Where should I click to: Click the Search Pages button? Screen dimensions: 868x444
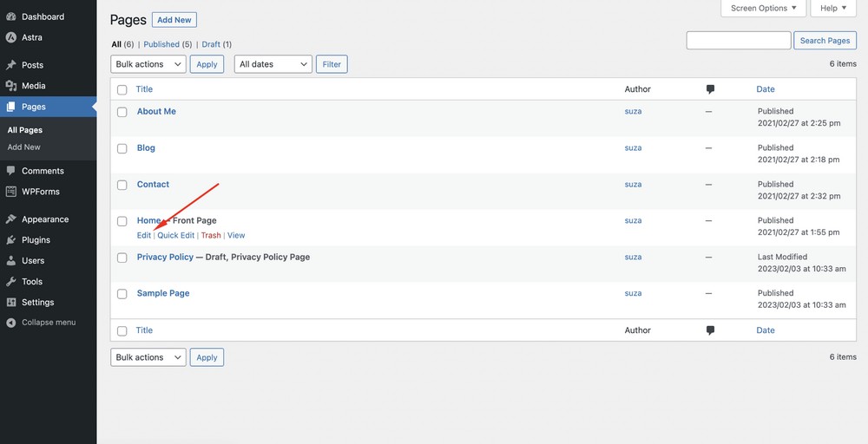[x=825, y=41]
